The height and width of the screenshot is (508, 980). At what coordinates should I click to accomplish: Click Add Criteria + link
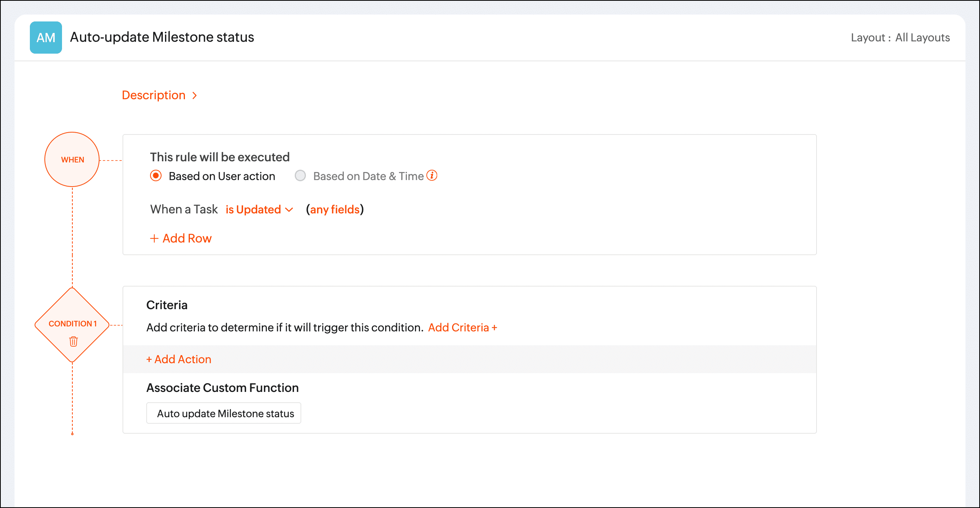[x=462, y=328]
